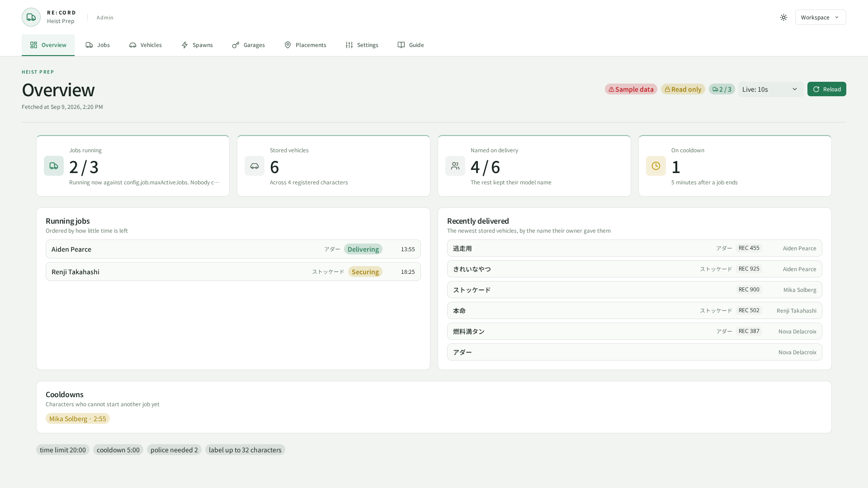Toggle light/dark theme sun icon

[783, 17]
